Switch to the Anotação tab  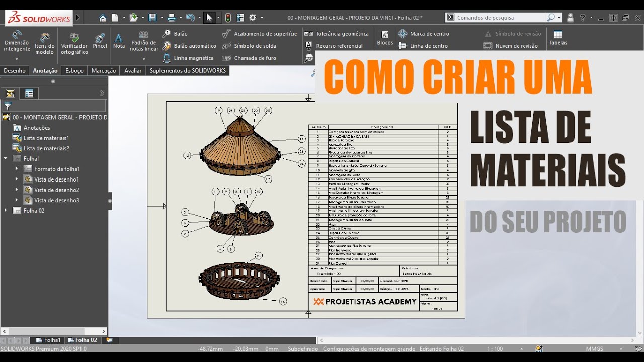pyautogui.click(x=45, y=71)
